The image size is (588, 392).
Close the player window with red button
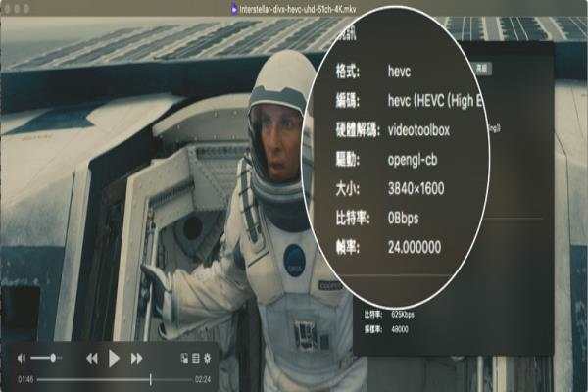pos(7,8)
